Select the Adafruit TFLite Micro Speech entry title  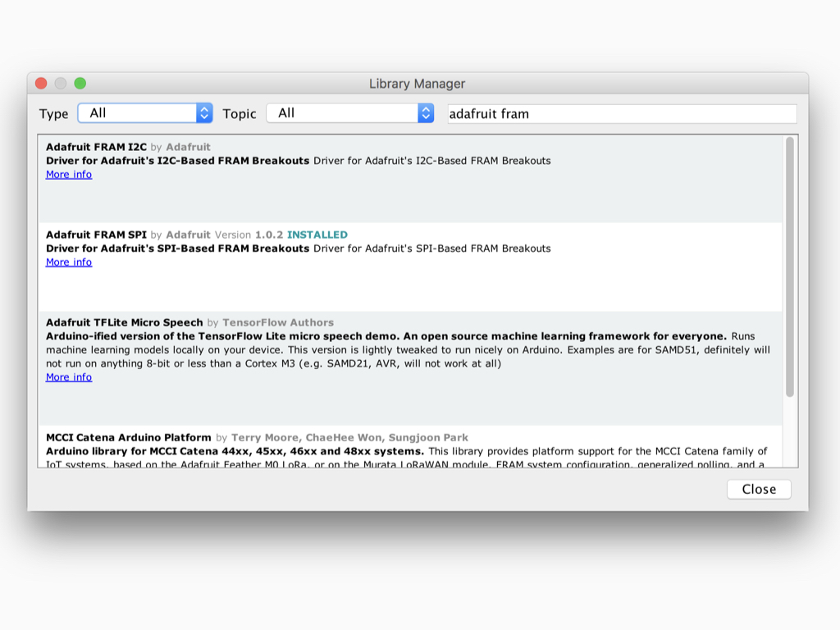[x=125, y=322]
